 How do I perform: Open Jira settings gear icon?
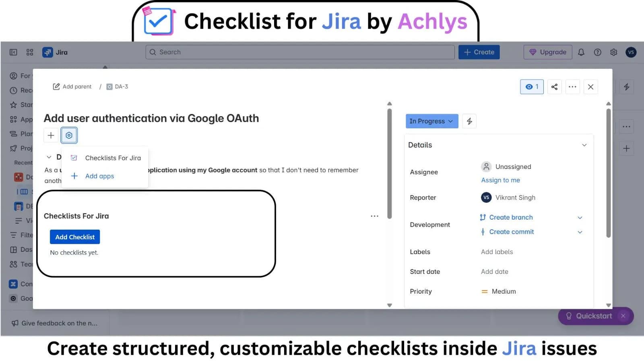(613, 52)
